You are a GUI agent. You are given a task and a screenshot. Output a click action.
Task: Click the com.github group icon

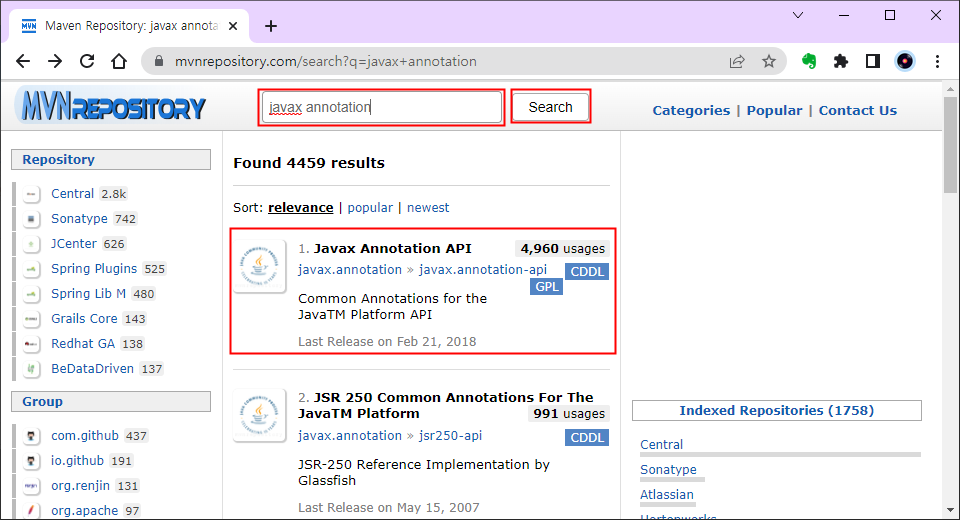tap(31, 436)
